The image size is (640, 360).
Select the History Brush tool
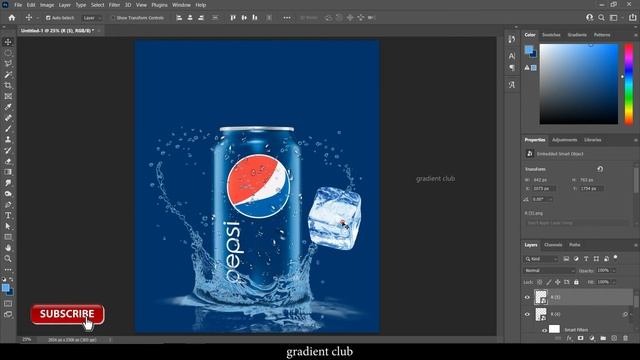tap(8, 150)
